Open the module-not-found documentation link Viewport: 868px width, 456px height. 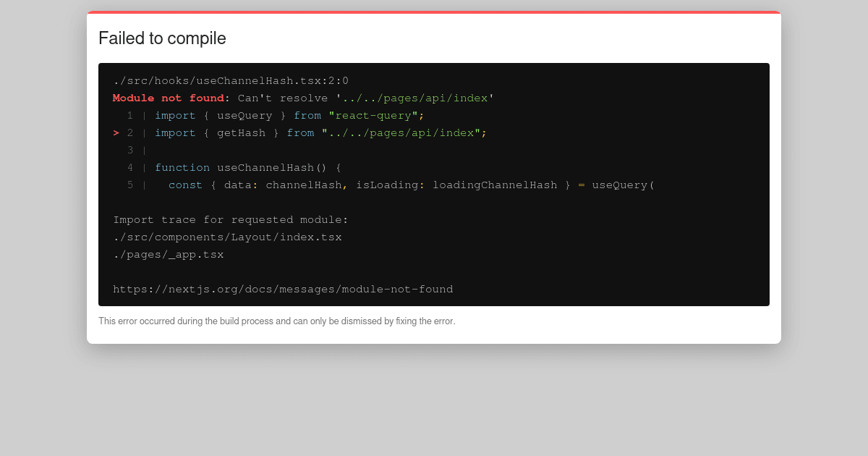283,289
